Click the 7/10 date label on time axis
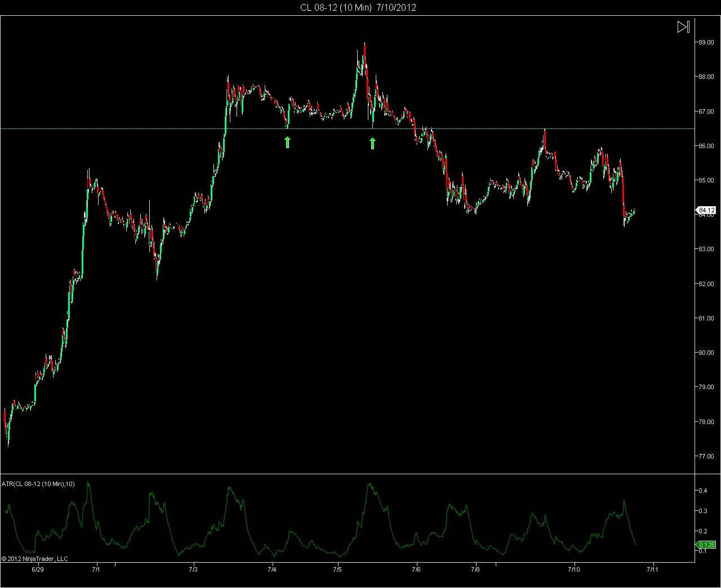The height and width of the screenshot is (588, 721). tap(574, 569)
